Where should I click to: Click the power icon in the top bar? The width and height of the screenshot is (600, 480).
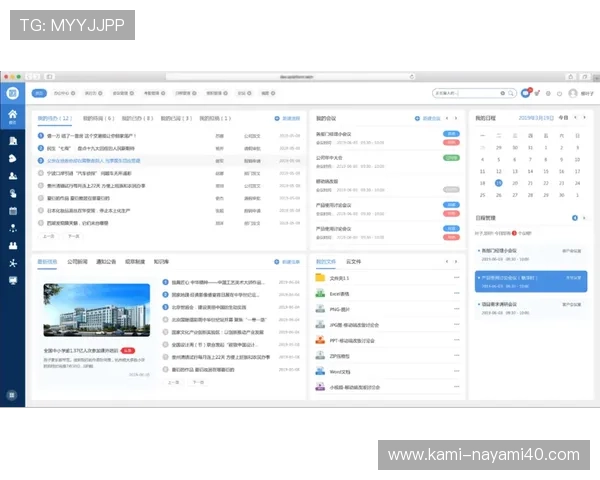click(x=560, y=93)
